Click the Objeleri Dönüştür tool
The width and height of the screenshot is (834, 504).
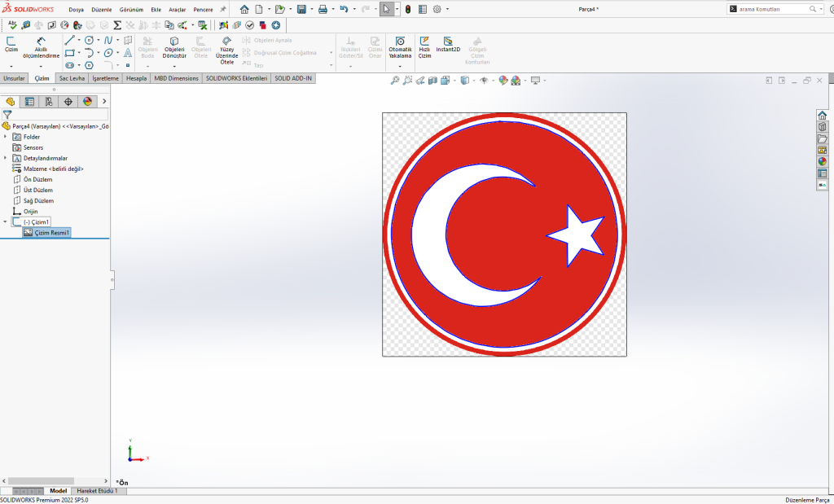click(174, 47)
